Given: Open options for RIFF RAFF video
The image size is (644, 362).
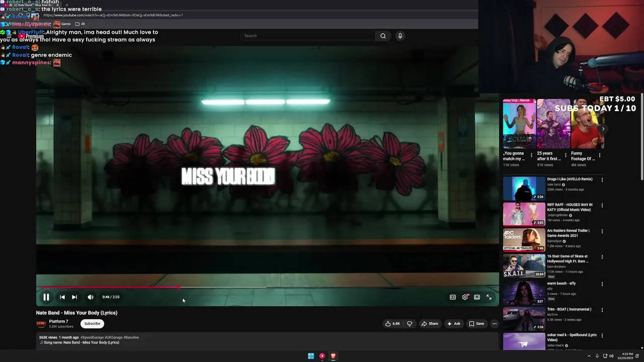Looking at the screenshot, I should [602, 206].
